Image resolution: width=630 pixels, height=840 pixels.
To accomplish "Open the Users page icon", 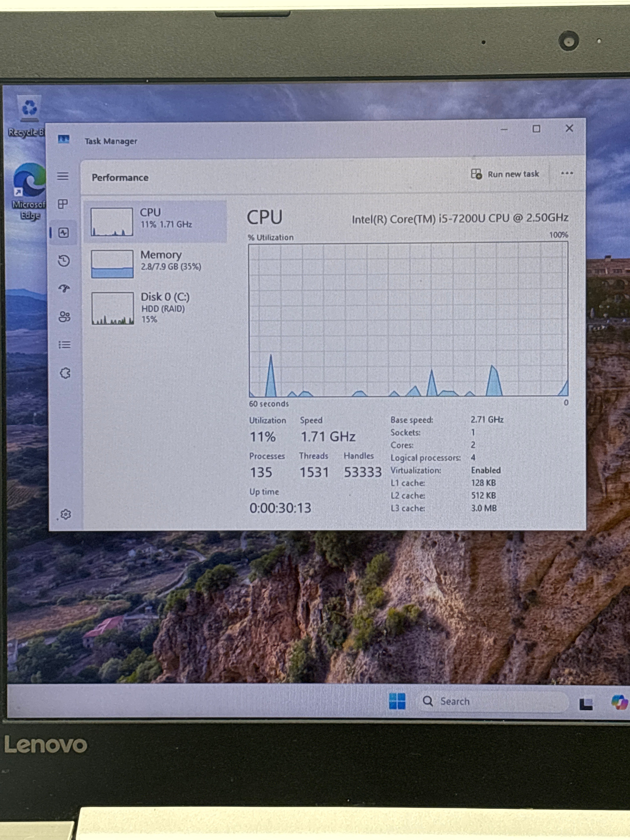I will coord(65,317).
